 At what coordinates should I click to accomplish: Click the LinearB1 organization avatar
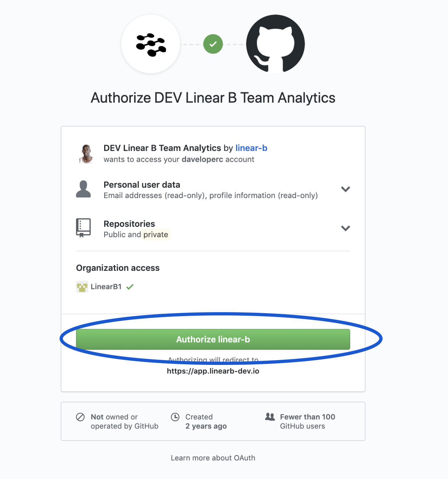pyautogui.click(x=82, y=287)
